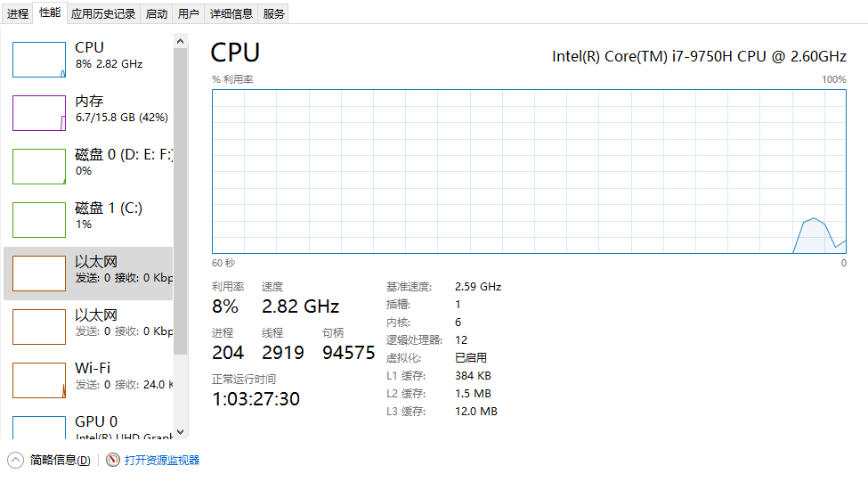868x482 pixels.
Task: Switch to the 服务 tab
Action: pyautogui.click(x=273, y=14)
